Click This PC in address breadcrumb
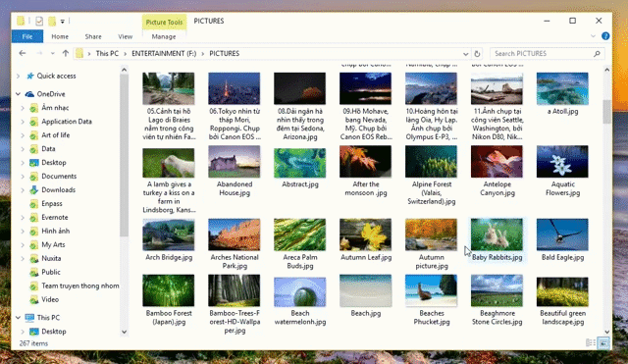This screenshot has height=364, width=628. pos(107,53)
